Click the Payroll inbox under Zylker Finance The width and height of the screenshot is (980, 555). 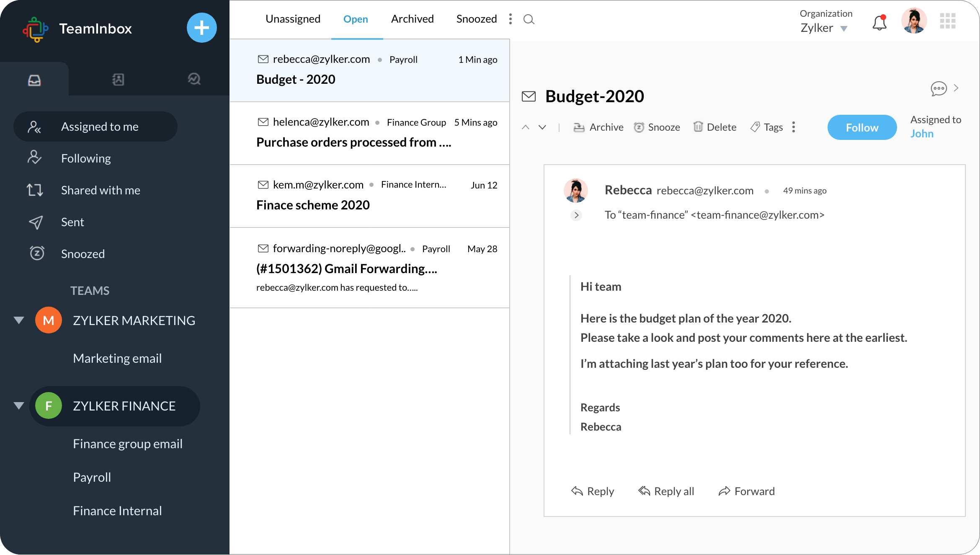pos(92,477)
